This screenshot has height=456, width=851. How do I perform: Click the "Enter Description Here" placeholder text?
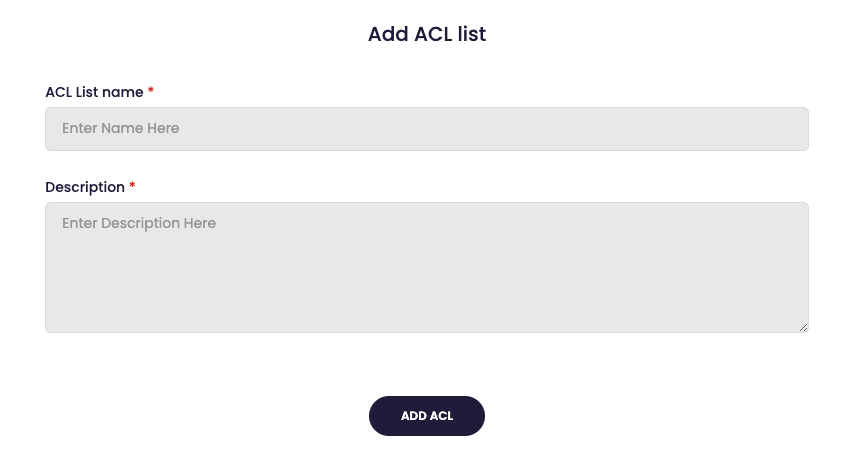(139, 224)
